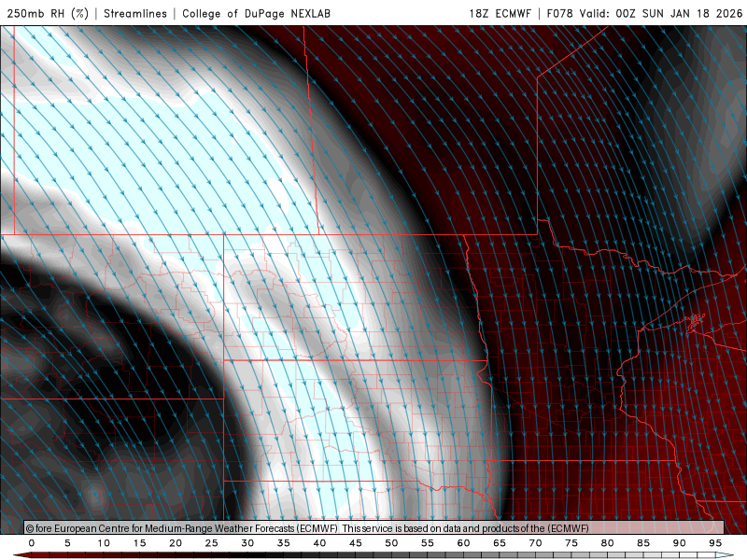747x560 pixels.
Task: Click the "250mb RH (%)" title label
Action: pyautogui.click(x=48, y=13)
